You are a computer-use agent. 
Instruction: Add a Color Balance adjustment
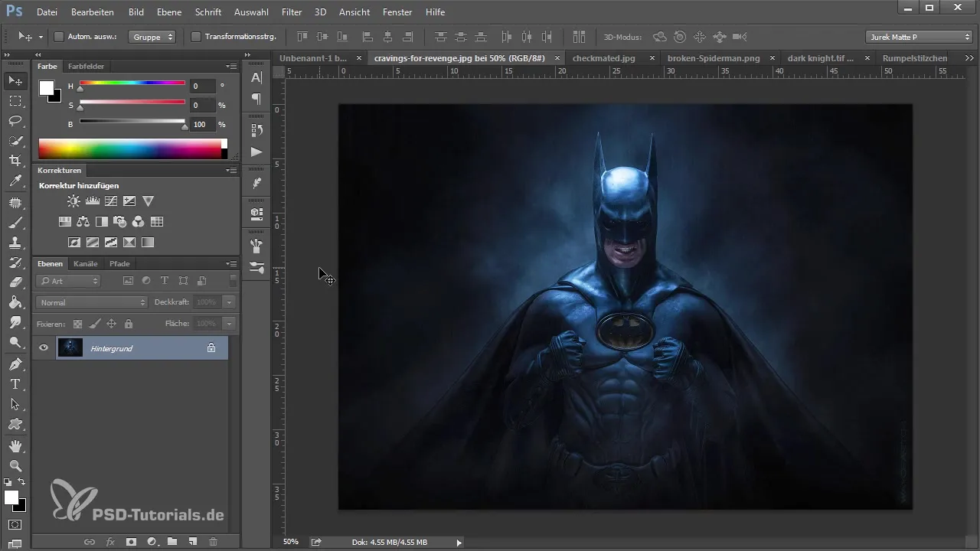coord(83,222)
